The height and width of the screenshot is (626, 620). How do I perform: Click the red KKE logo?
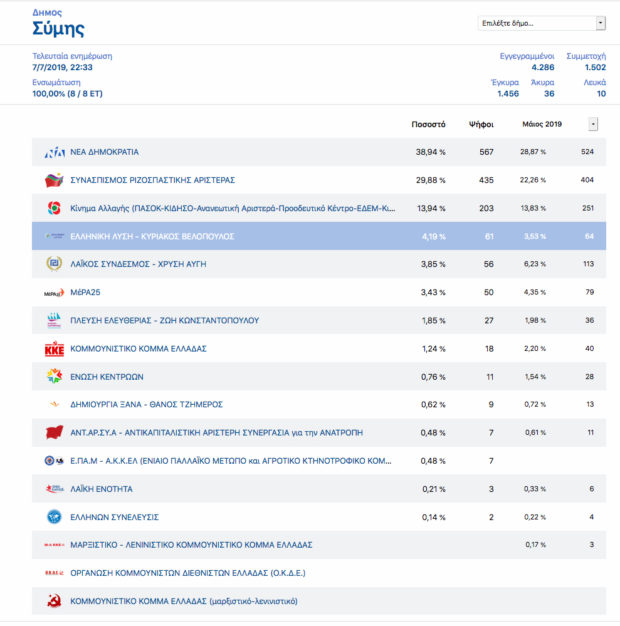pos(54,349)
